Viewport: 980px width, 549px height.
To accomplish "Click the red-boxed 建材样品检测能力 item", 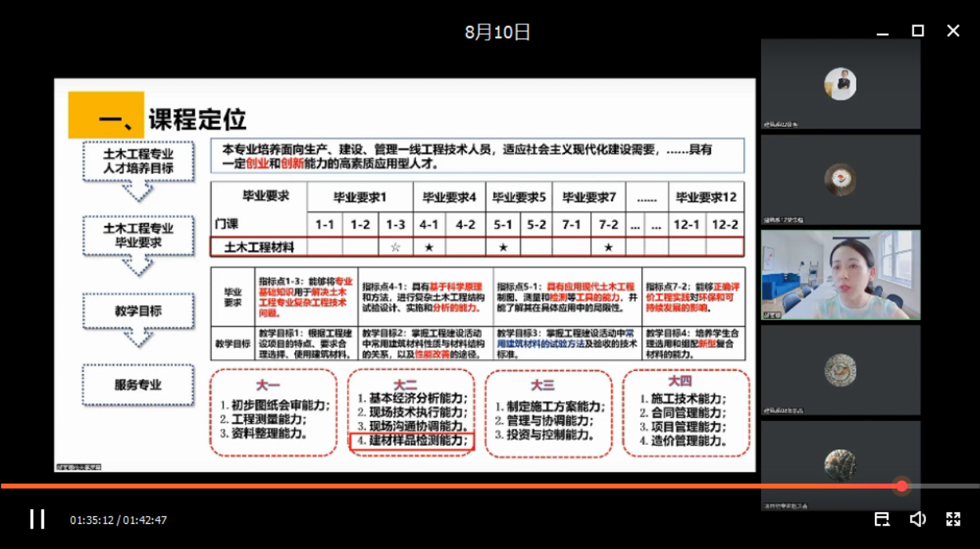I will click(x=412, y=442).
